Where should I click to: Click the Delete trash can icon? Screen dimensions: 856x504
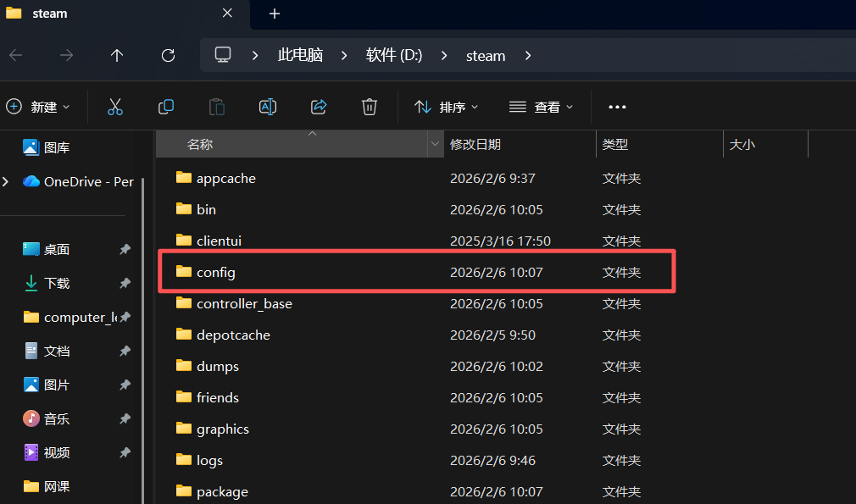tap(370, 107)
